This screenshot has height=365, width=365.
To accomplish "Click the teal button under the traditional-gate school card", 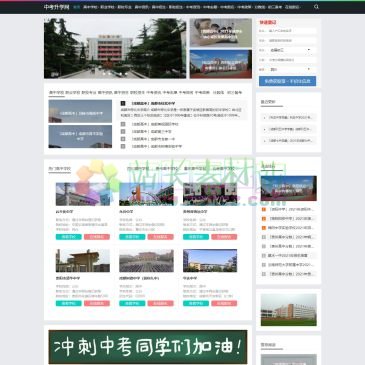I will pos(69,303).
